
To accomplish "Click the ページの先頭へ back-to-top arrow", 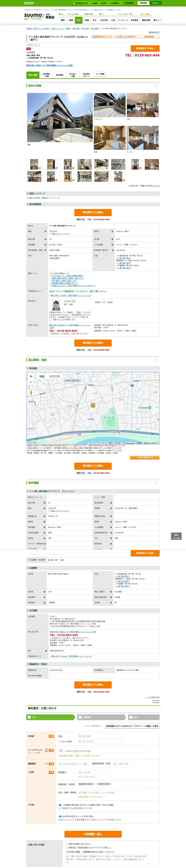I will (176, 536).
